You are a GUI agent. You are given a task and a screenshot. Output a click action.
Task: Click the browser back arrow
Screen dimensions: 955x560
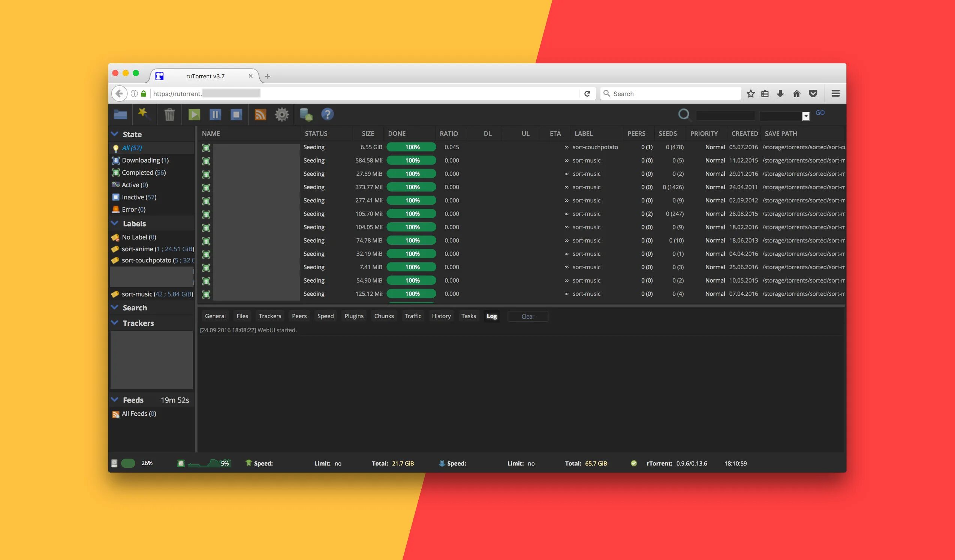click(119, 94)
